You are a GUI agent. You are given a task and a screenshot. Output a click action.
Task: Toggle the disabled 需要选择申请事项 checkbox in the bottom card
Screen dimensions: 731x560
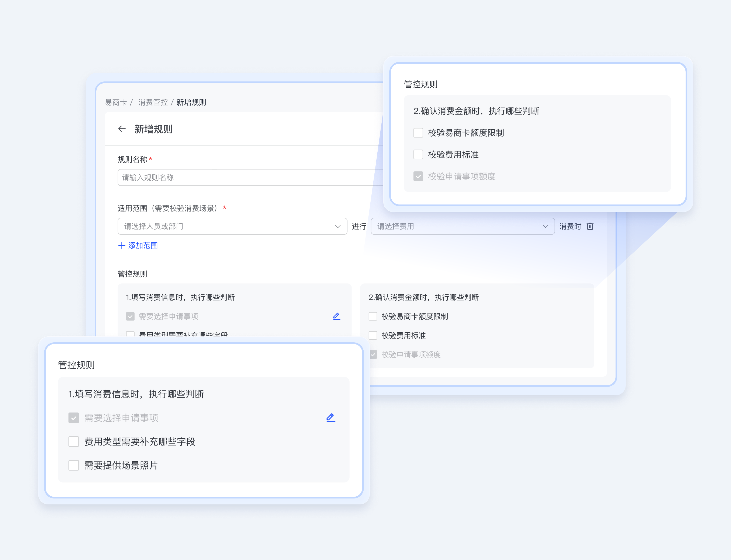pyautogui.click(x=74, y=418)
